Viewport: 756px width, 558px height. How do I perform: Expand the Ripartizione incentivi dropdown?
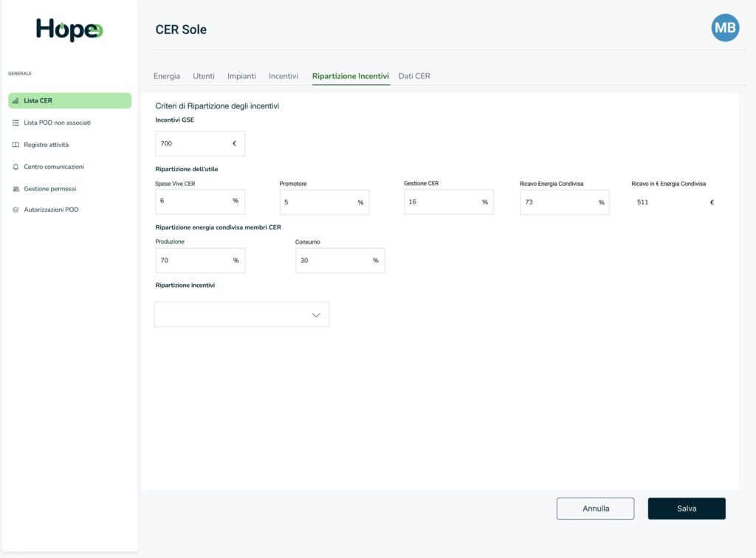241,314
